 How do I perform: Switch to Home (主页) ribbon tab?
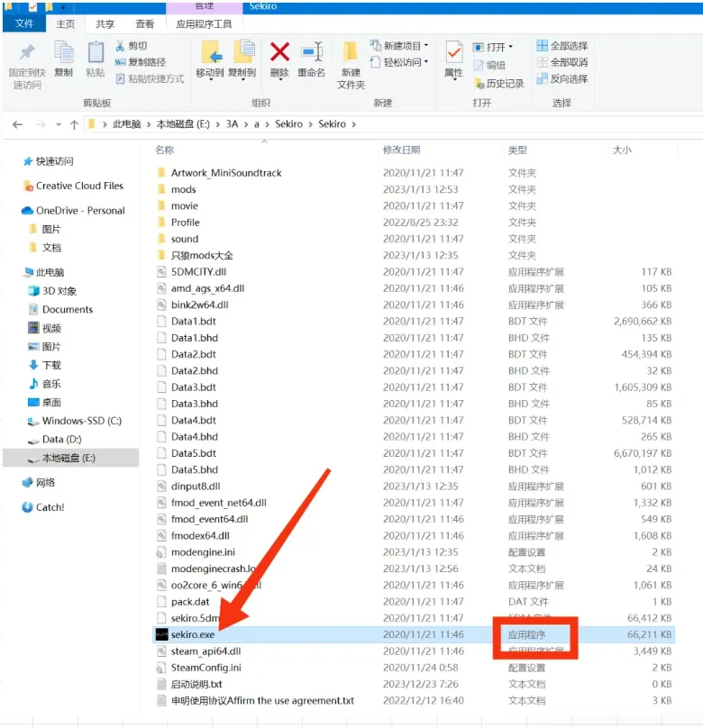(66, 24)
